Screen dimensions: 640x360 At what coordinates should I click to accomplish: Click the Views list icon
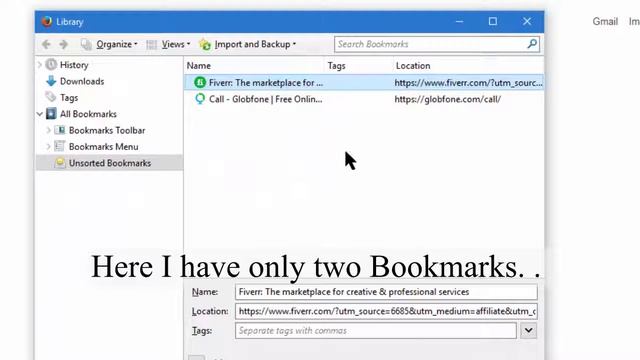pos(151,44)
